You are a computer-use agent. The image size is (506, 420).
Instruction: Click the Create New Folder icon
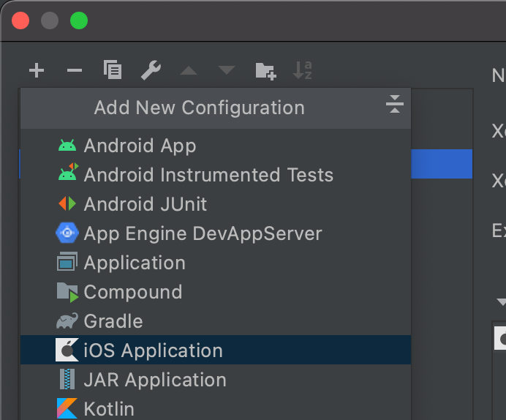pyautogui.click(x=265, y=71)
